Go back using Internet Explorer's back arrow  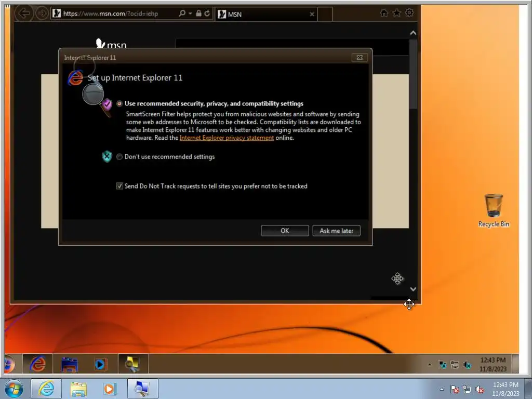coord(24,14)
